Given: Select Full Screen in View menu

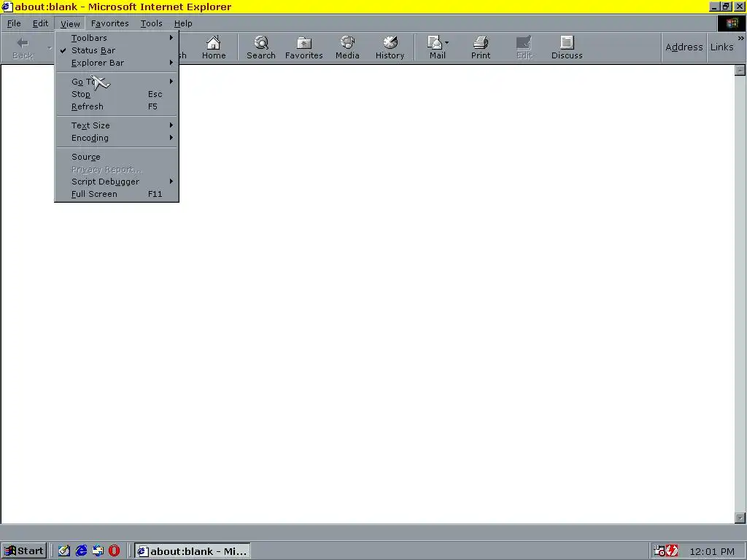Looking at the screenshot, I should click(x=117, y=194).
